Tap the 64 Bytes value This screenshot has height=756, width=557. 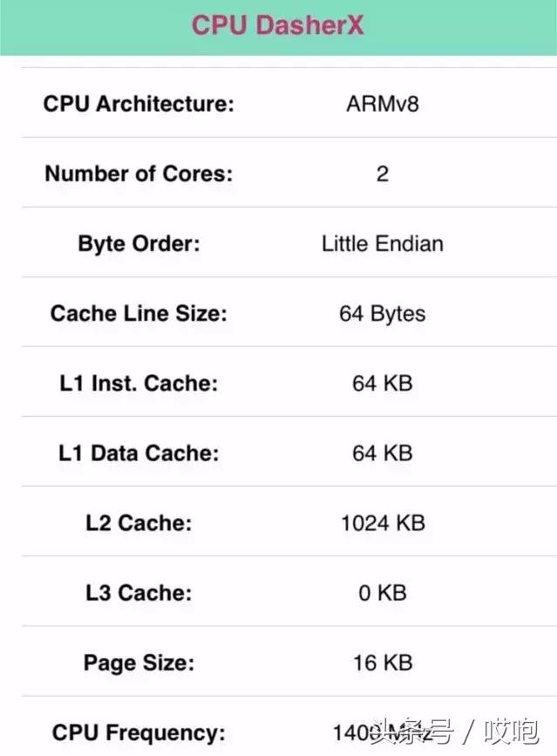tap(383, 313)
